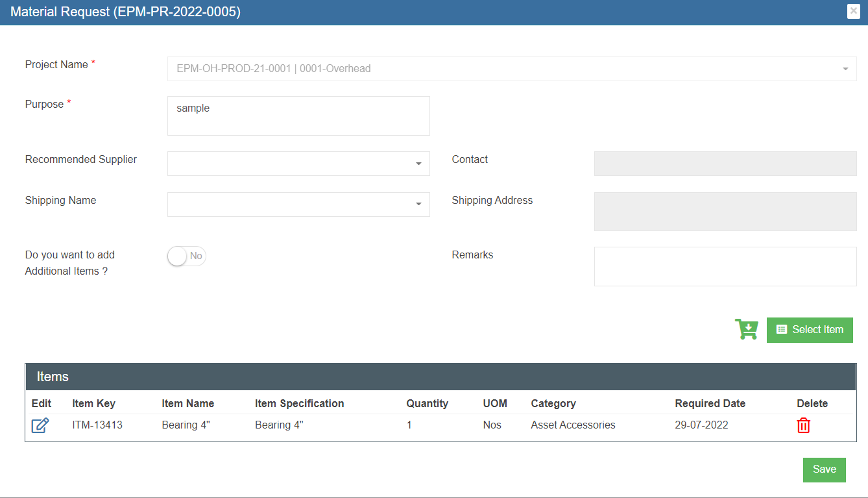Open the Recommended Supplier dropdown

click(x=298, y=164)
